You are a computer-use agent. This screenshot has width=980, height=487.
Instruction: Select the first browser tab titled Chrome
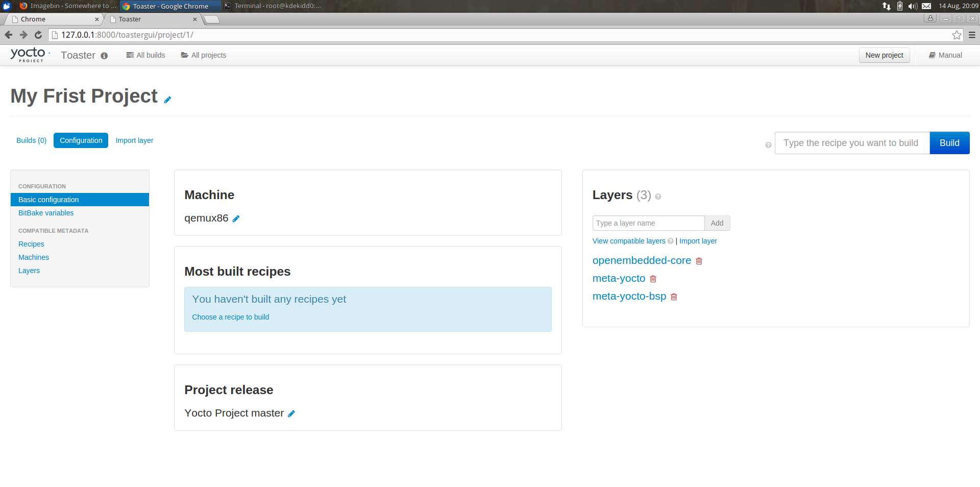pos(54,19)
